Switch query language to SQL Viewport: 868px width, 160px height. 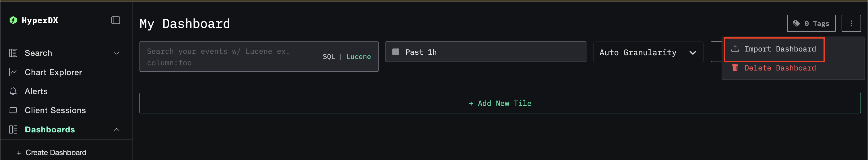click(329, 57)
